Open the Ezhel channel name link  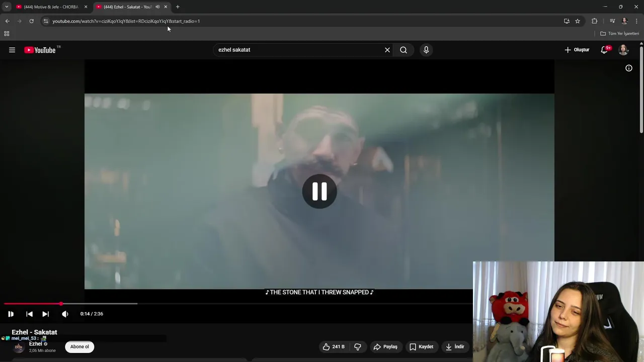point(35,344)
